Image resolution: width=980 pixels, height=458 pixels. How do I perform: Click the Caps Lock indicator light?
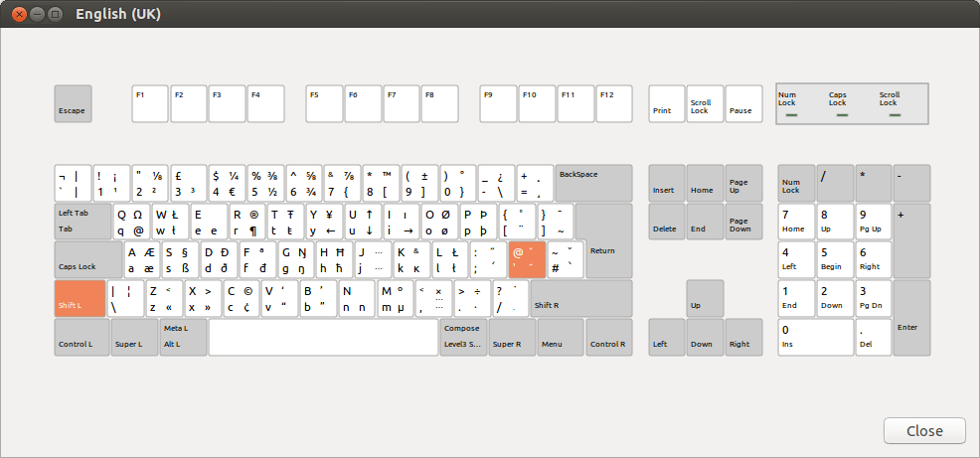tap(842, 115)
